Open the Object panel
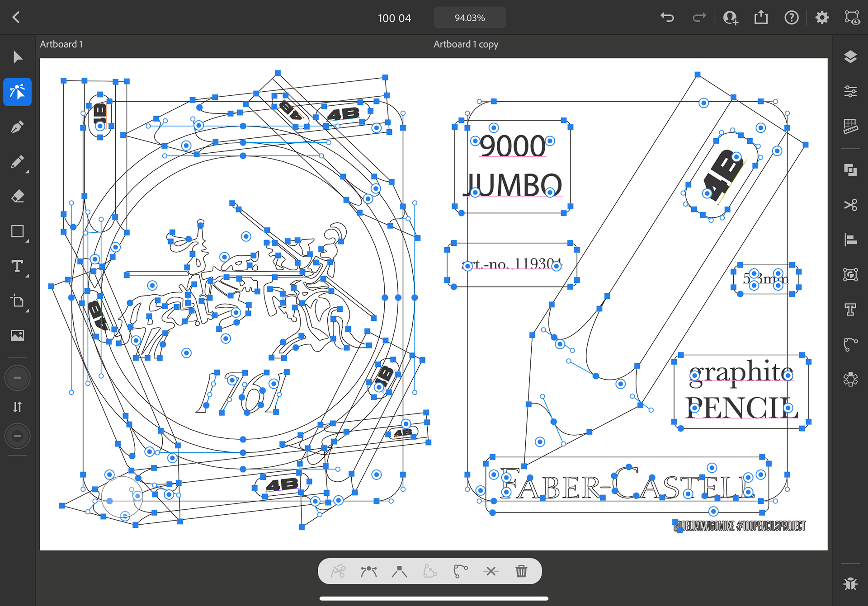 tap(850, 274)
